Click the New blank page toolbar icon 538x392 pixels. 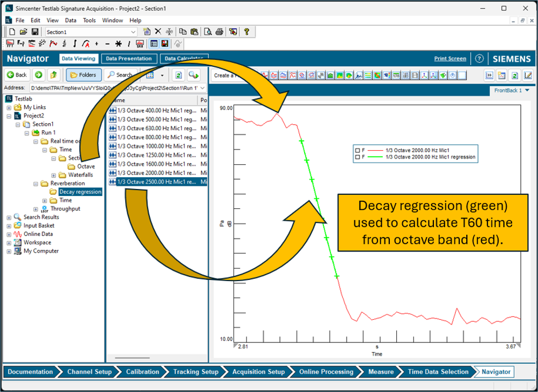pyautogui.click(x=12, y=32)
